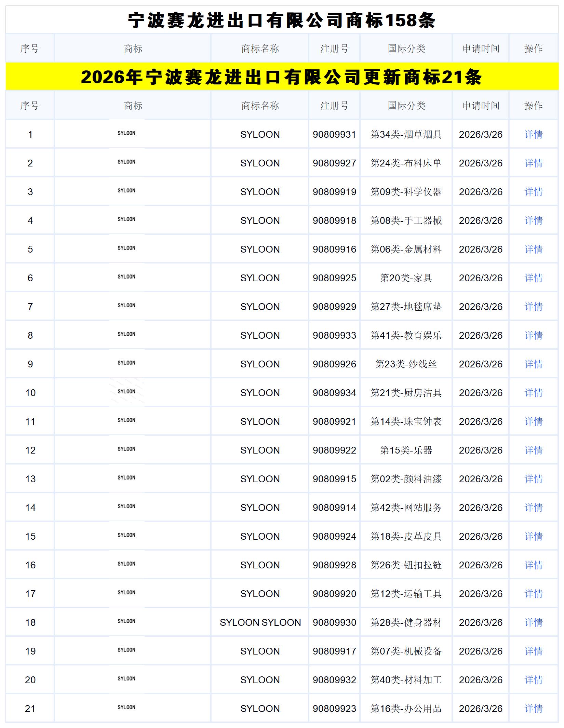Click the 申请时间 column header
This screenshot has width=564, height=728.
[481, 106]
